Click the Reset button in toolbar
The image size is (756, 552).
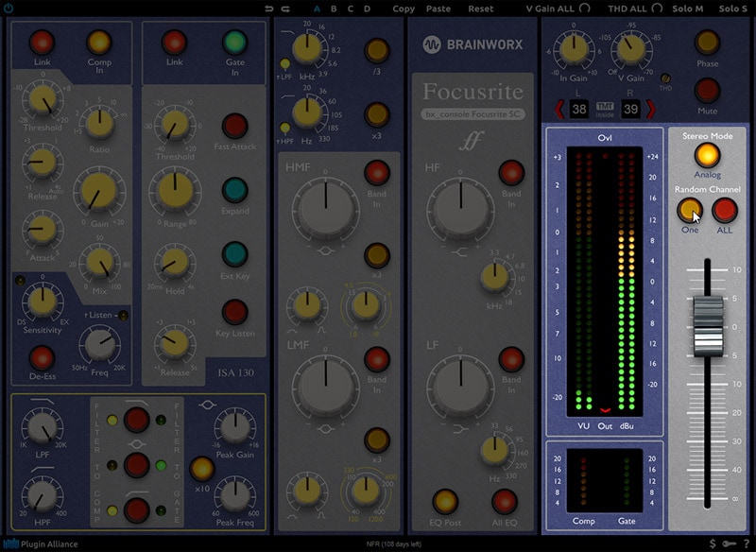(480, 9)
